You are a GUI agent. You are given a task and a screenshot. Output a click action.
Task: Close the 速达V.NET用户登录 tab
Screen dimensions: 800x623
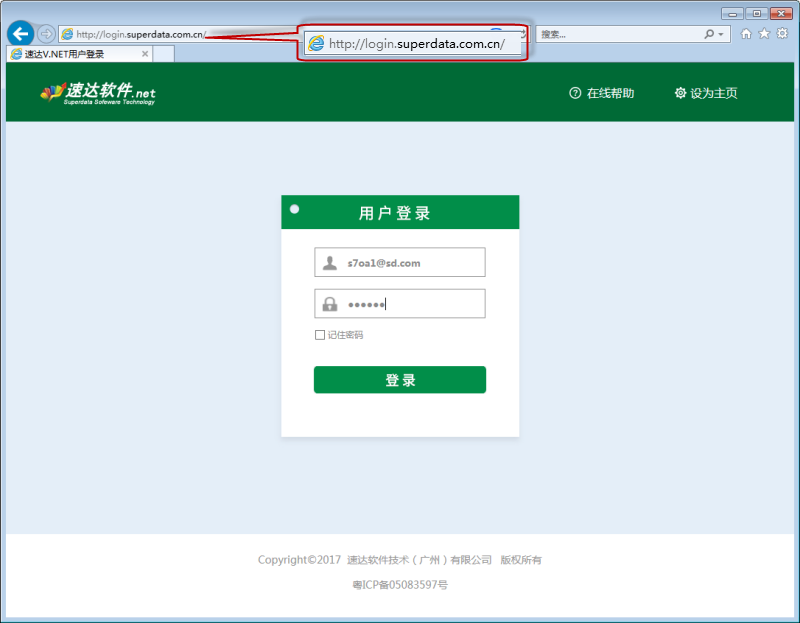pos(145,54)
